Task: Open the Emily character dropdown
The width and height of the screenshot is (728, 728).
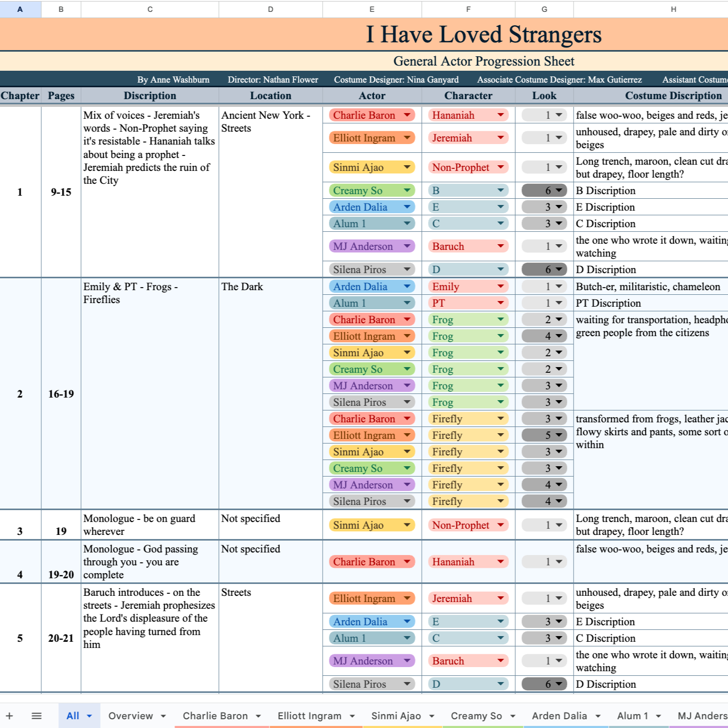Action: (468, 287)
